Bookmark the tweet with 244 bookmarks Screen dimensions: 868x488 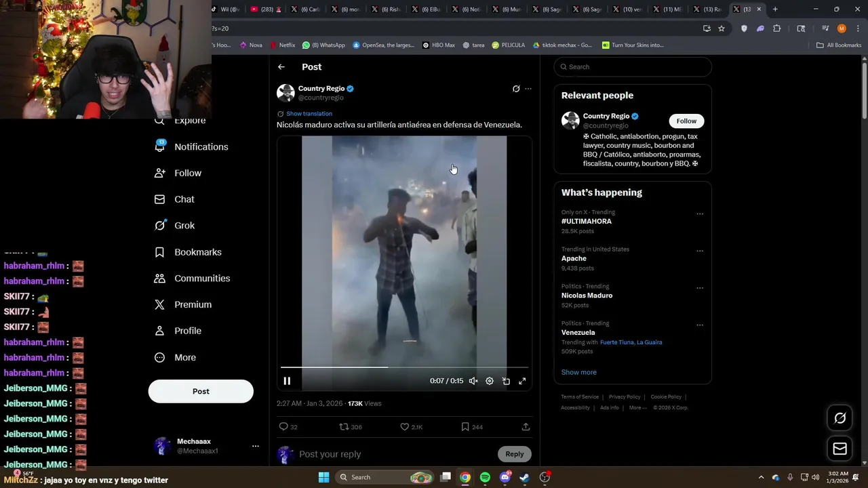pyautogui.click(x=472, y=427)
